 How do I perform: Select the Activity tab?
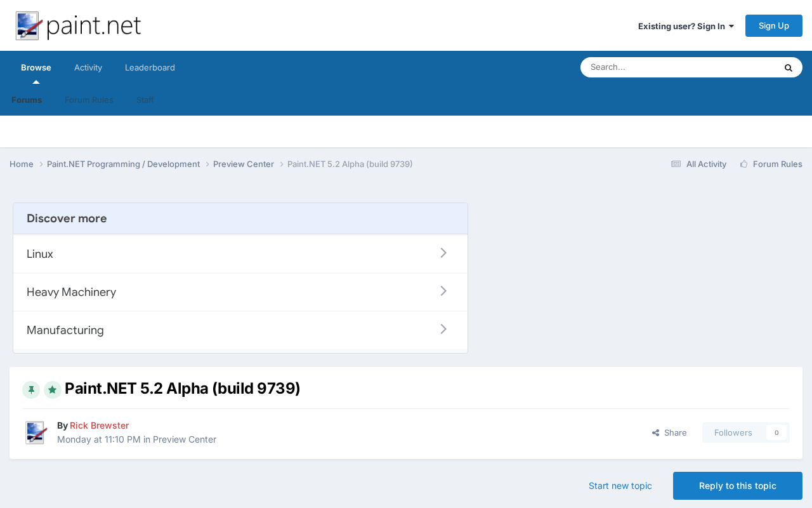pos(88,67)
